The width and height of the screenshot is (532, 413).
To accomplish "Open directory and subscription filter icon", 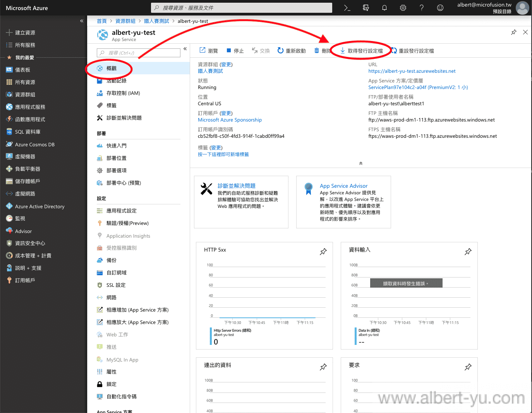I will pyautogui.click(x=366, y=8).
